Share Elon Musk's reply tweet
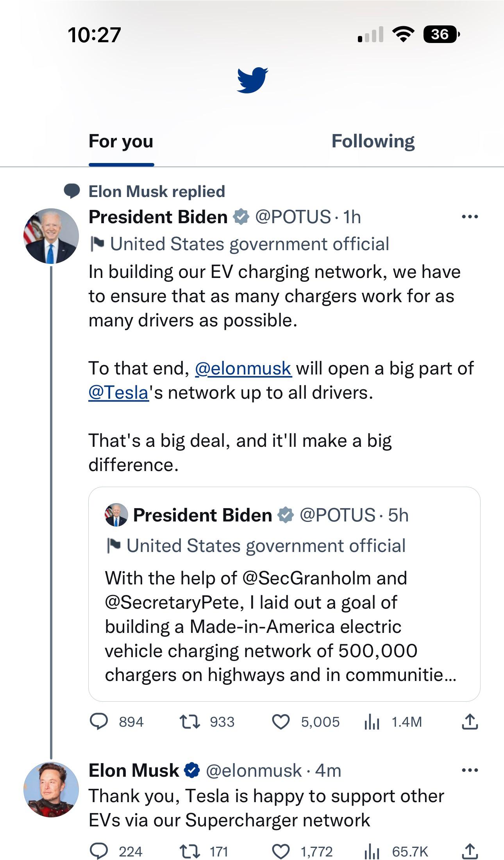Screen dimensions: 504x860 pyautogui.click(x=470, y=851)
